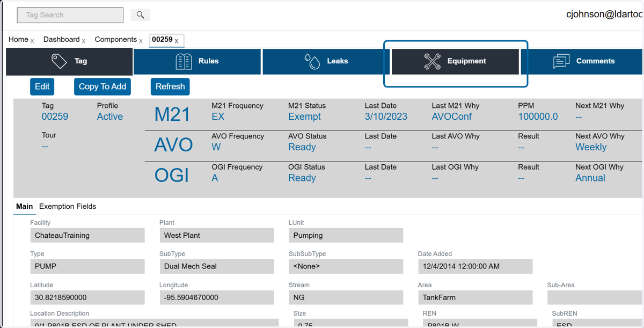Image resolution: width=644 pixels, height=328 pixels.
Task: Click Last M21 Why value AVOConf
Action: [x=452, y=116]
